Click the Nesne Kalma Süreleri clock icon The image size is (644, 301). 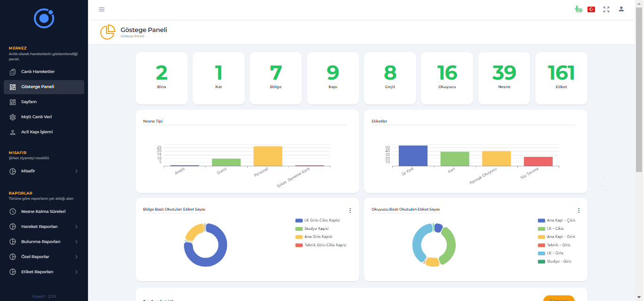[x=13, y=212]
